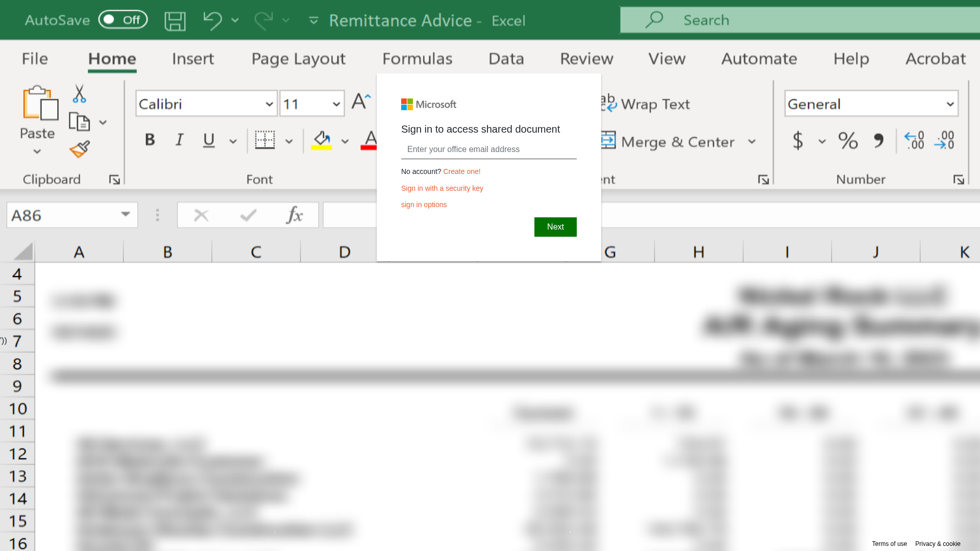980x551 pixels.
Task: Select column H header
Action: (699, 252)
